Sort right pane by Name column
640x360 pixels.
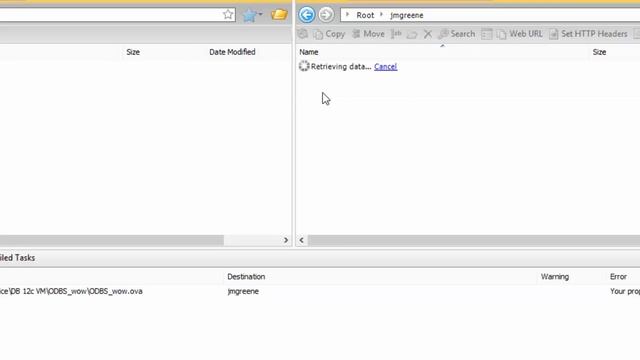click(309, 52)
